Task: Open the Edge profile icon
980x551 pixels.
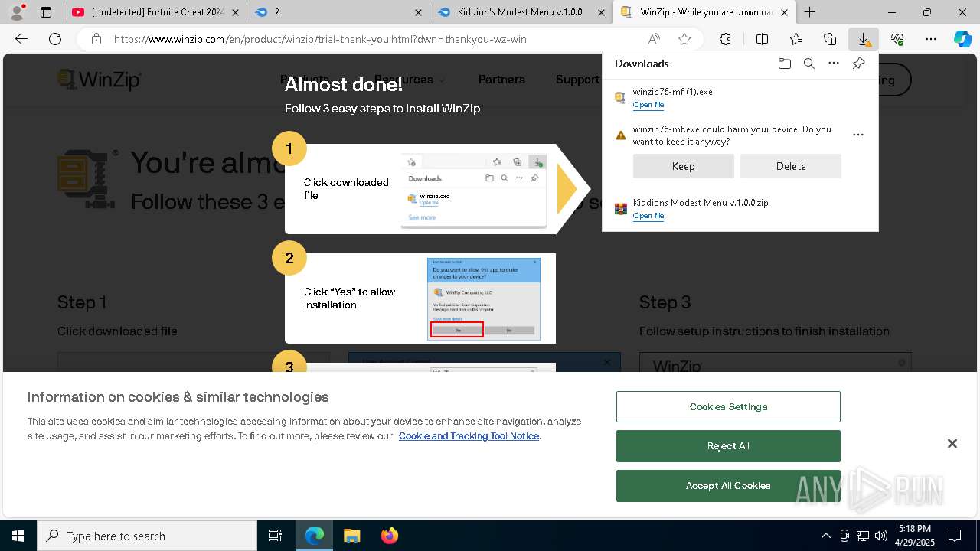Action: coord(17,12)
